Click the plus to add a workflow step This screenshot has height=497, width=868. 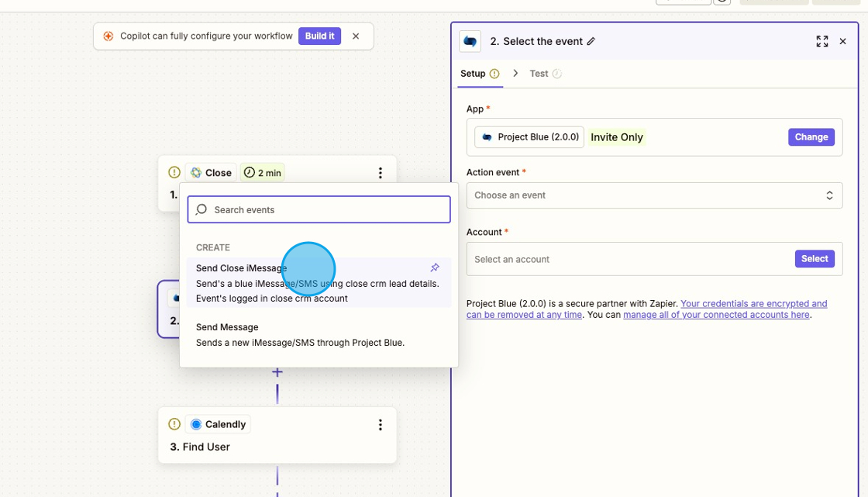click(277, 372)
